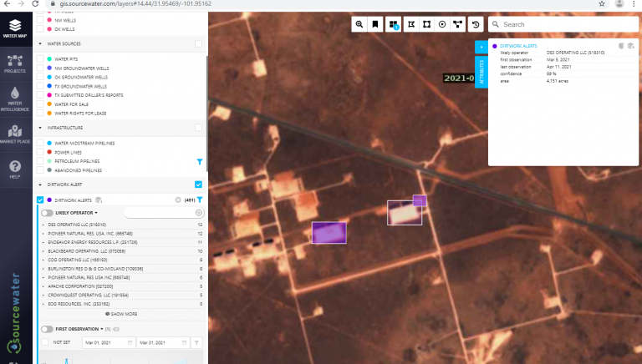
Task: Reload the browser page
Action: pyautogui.click(x=35, y=3)
